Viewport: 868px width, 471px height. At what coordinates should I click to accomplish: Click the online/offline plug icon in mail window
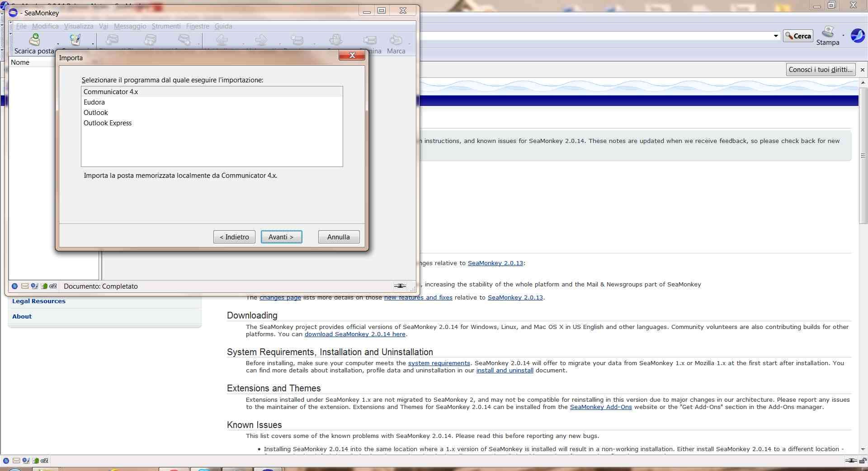coord(400,286)
